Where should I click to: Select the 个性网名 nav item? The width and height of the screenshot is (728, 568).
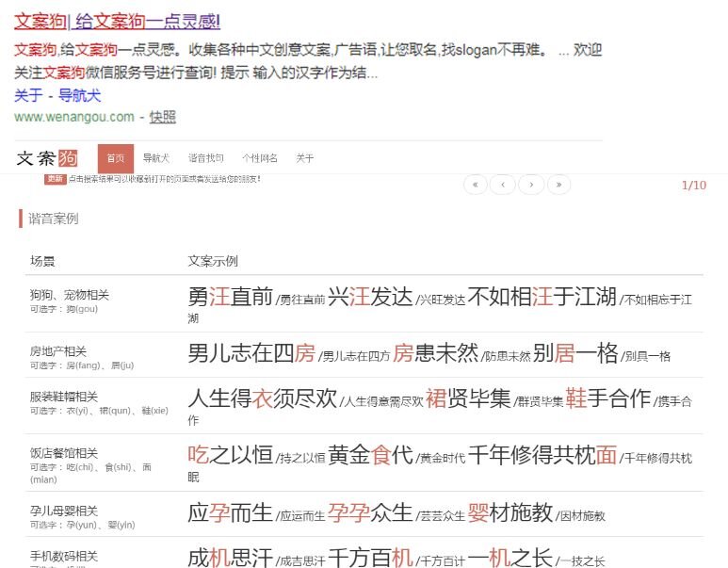pyautogui.click(x=260, y=158)
